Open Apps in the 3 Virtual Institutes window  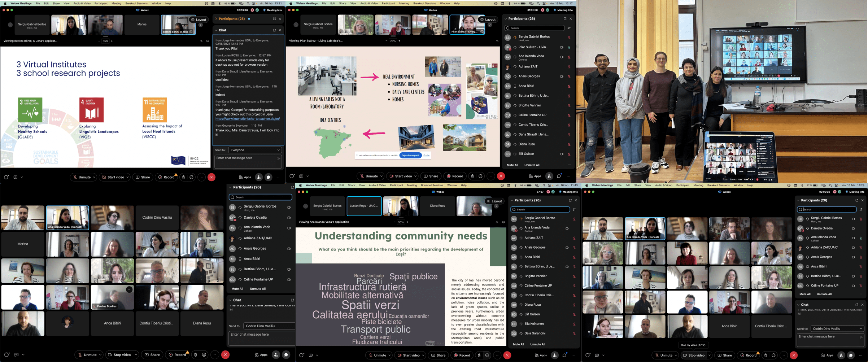tap(245, 177)
